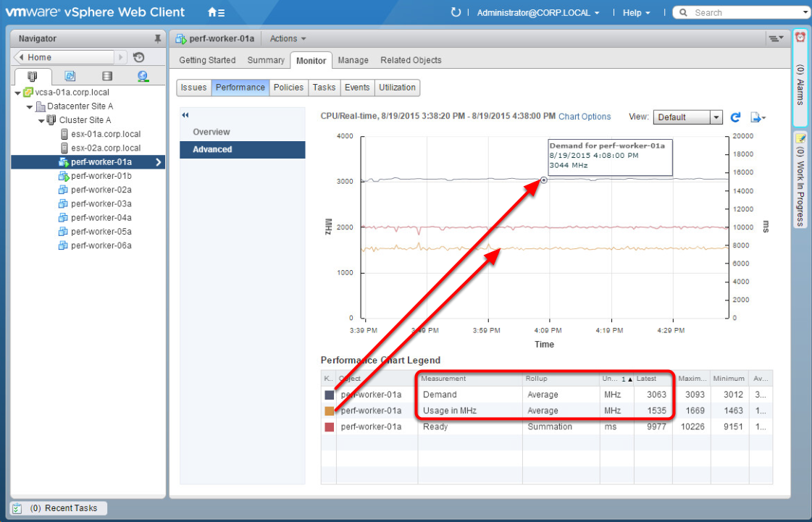Switch to the Events sub-tab
The image size is (812, 522).
357,88
